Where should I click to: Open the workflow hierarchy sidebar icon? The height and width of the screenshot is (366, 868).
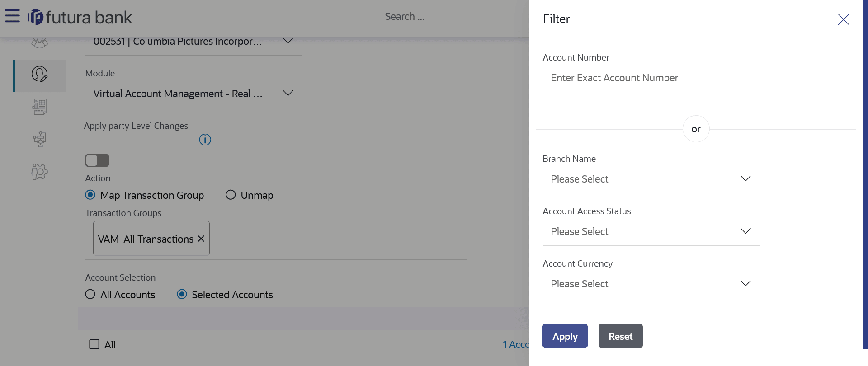click(x=40, y=139)
